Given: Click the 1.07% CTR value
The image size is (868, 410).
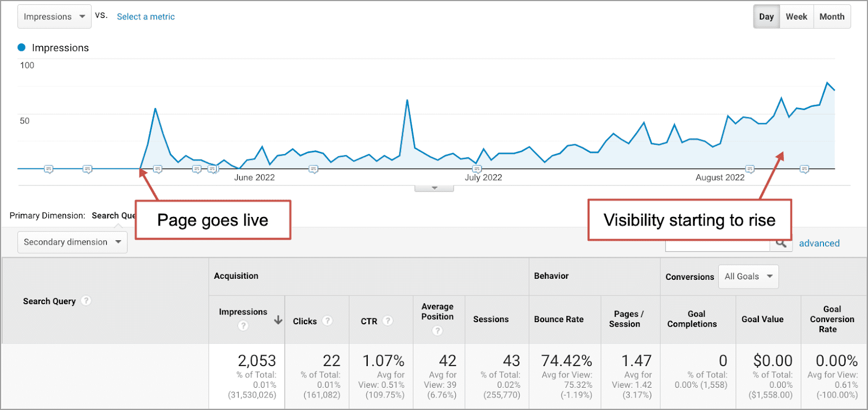Looking at the screenshot, I should (384, 361).
